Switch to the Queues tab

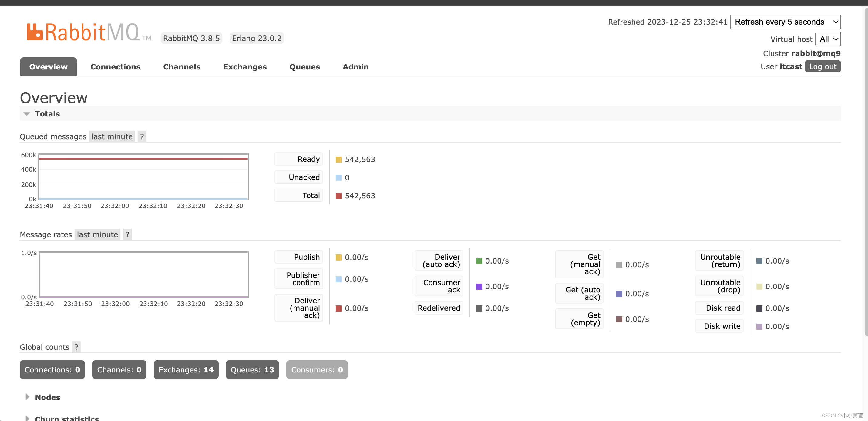point(304,67)
